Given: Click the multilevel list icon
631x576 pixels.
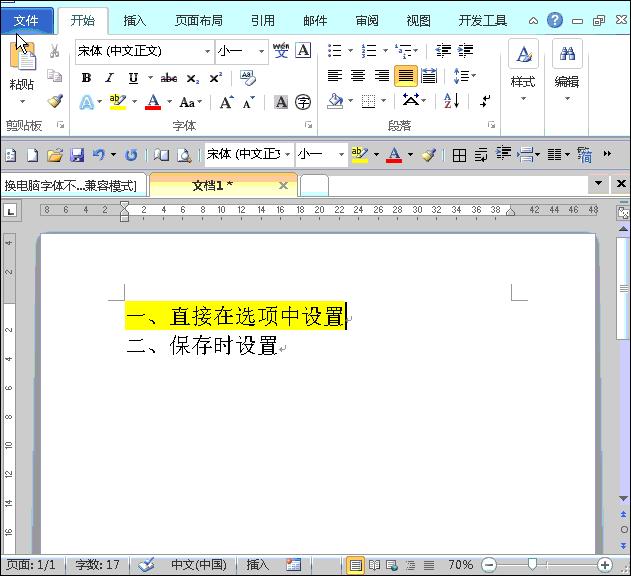Looking at the screenshot, I should (403, 51).
